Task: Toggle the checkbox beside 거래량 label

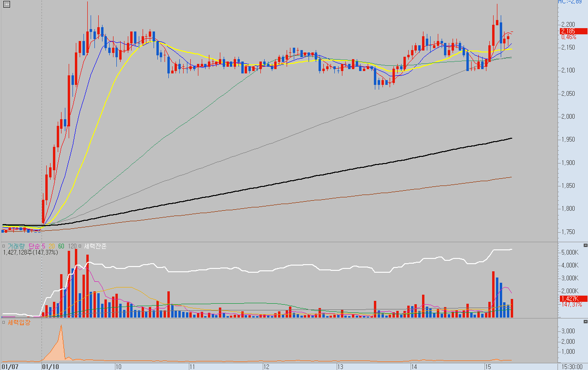Action: [x=3, y=246]
